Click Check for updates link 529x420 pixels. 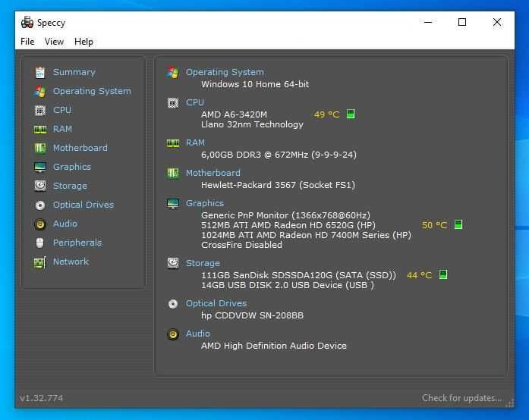click(461, 398)
